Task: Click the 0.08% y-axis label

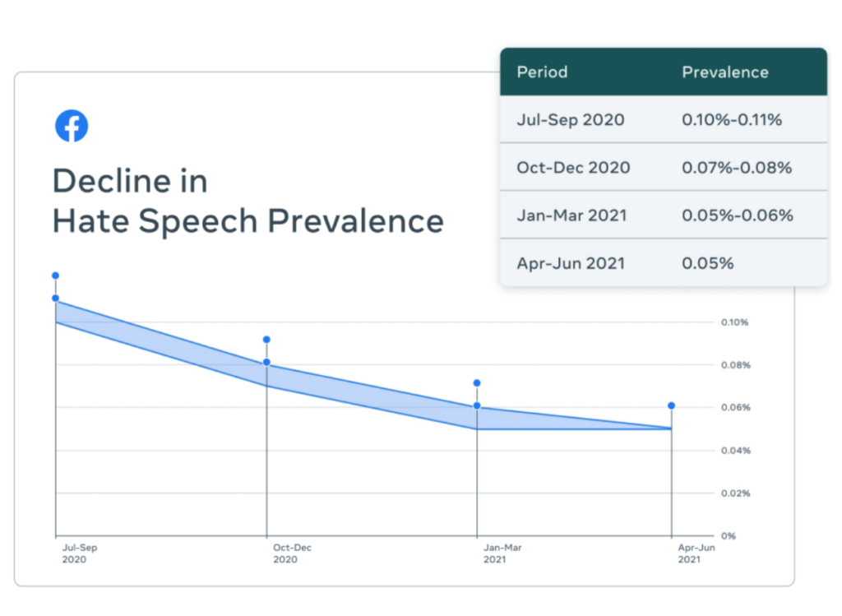Action: 735,365
